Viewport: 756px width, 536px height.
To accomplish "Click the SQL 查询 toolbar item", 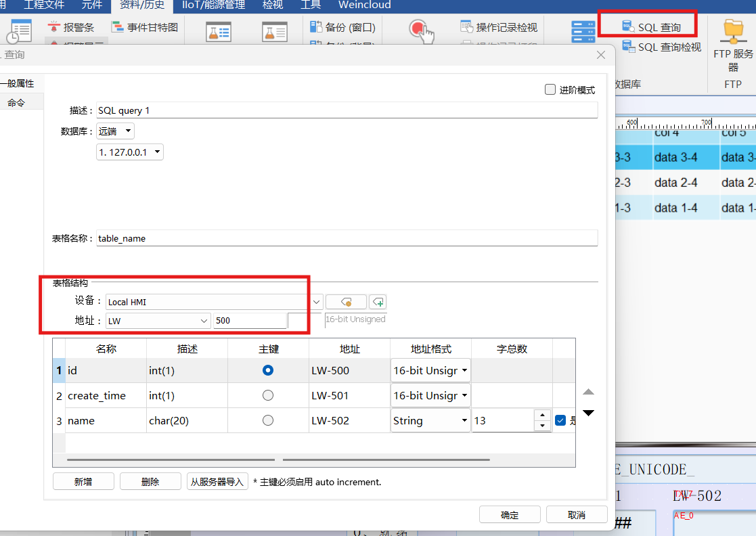I will [651, 28].
